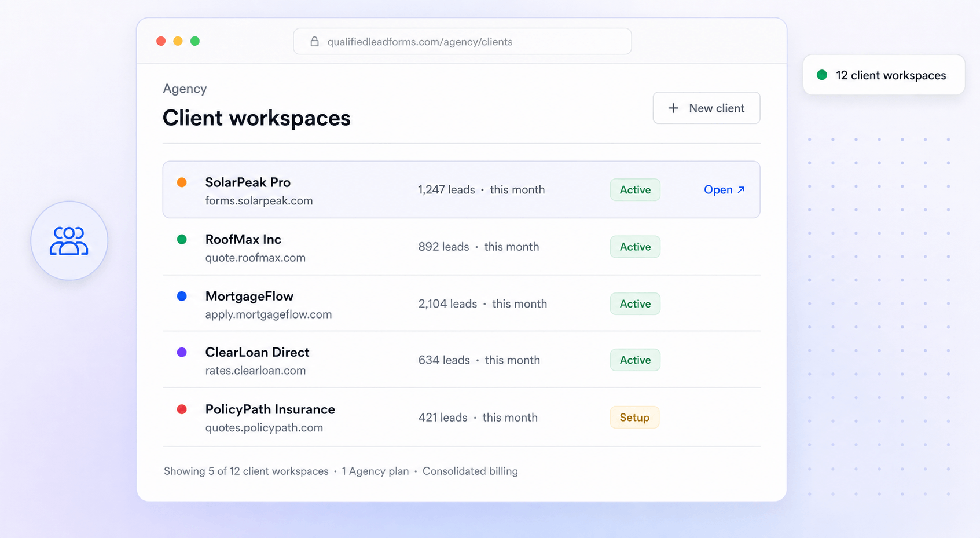Click the 12 client workspaces status pill
This screenshot has width=980, height=538.
tap(884, 75)
